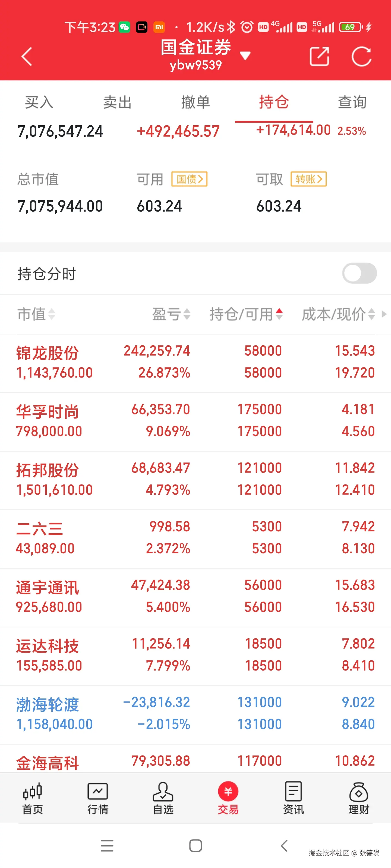Expand the 国金证券 account dropdown arrow
This screenshot has height=868, width=391.
point(245,56)
